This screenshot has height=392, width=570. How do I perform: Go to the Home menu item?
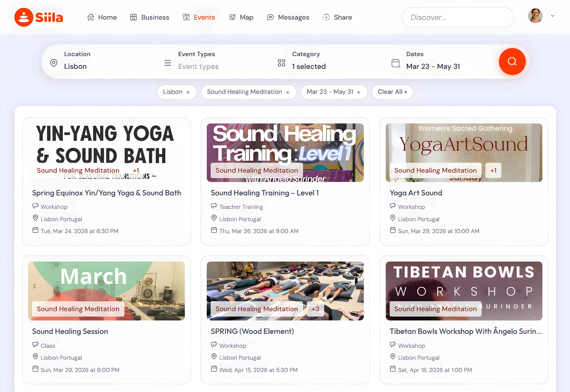pos(102,17)
